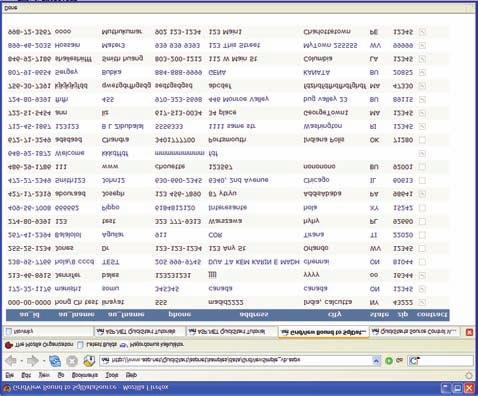
Task: Click the address bar URL field
Action: coord(240,360)
